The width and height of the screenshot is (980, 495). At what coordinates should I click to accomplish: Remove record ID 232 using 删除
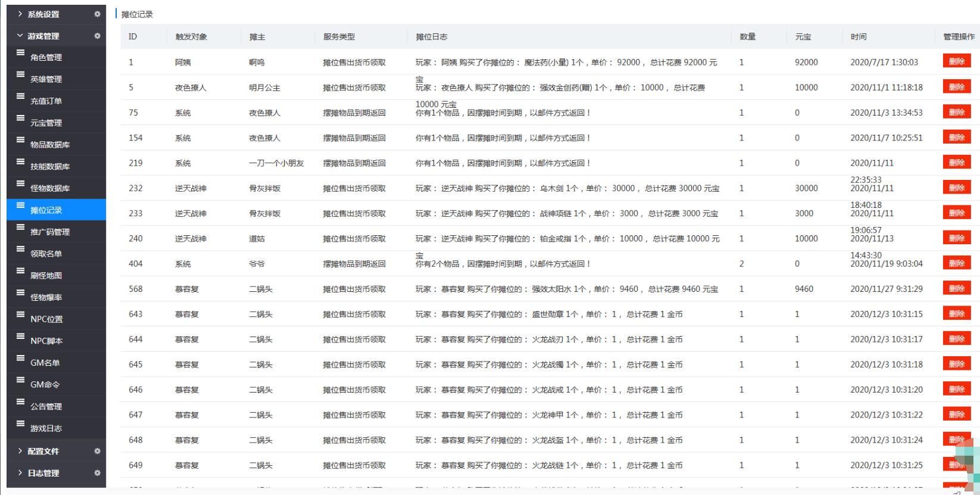(956, 188)
